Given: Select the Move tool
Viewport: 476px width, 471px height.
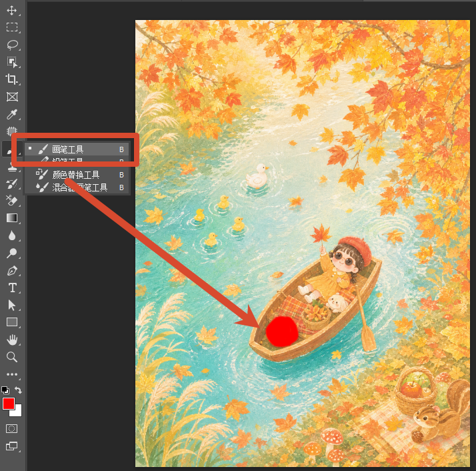Looking at the screenshot, I should tap(12, 10).
